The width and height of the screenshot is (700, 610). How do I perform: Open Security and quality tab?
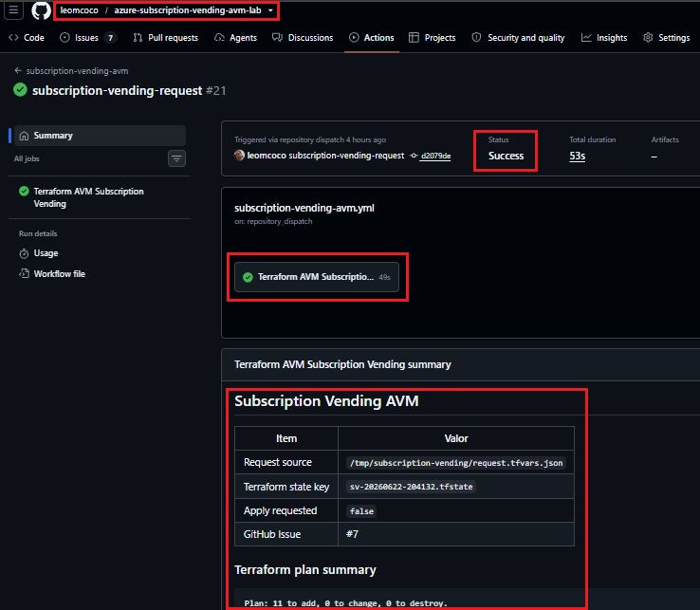coord(518,38)
